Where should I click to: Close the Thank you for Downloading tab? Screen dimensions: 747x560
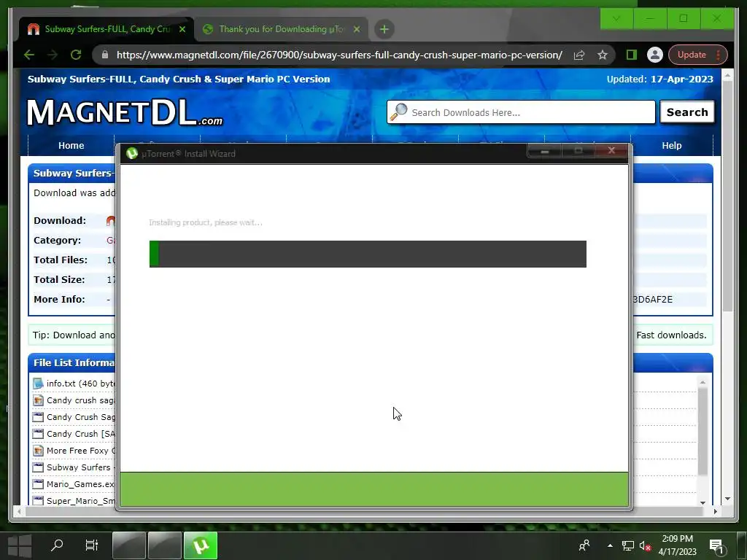(356, 29)
